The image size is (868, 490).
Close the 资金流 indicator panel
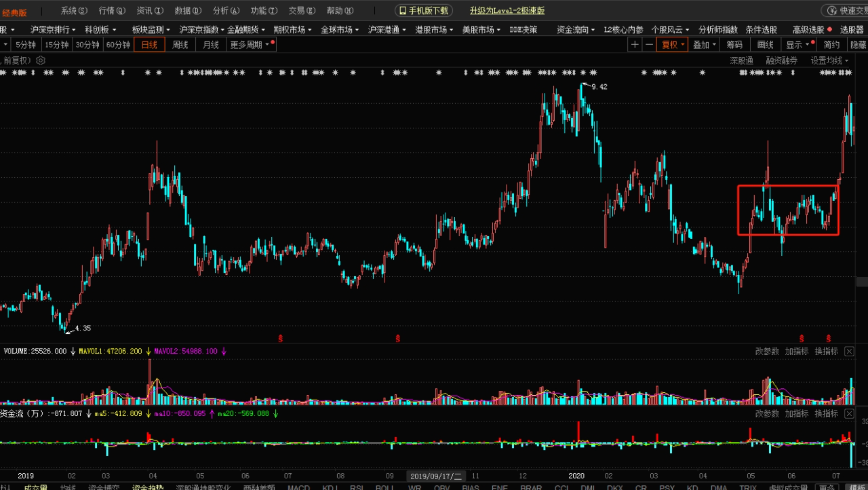[848, 413]
